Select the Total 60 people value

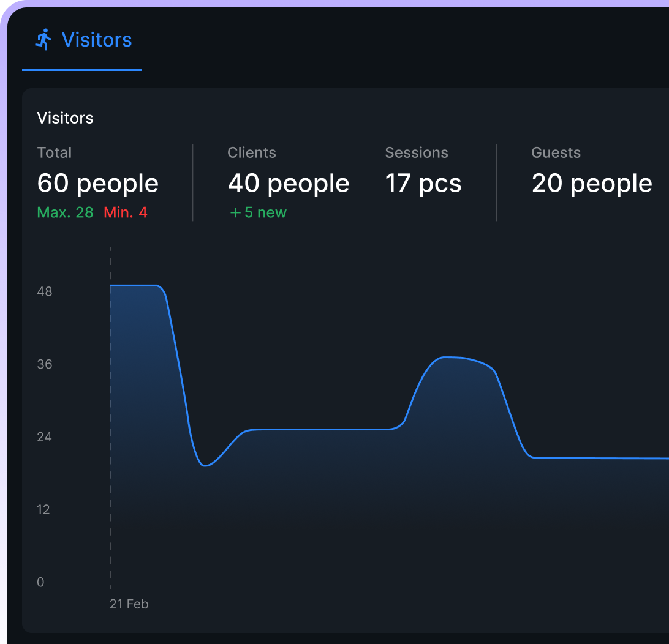coord(98,184)
